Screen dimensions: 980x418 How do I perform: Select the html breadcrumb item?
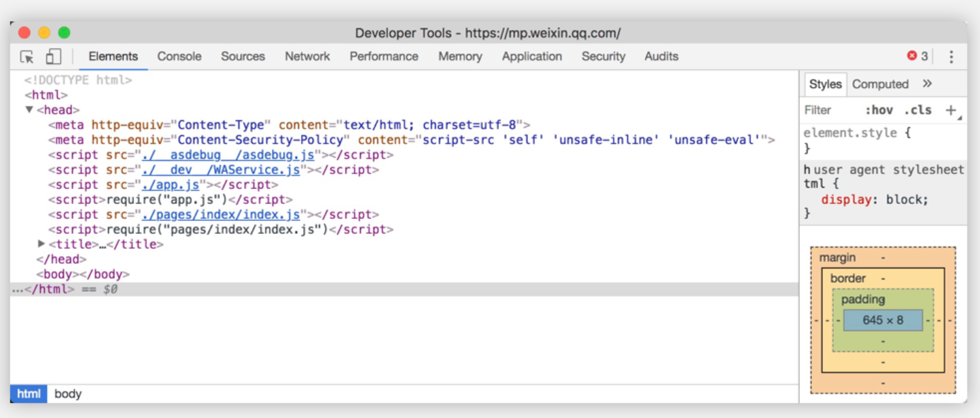tap(29, 394)
